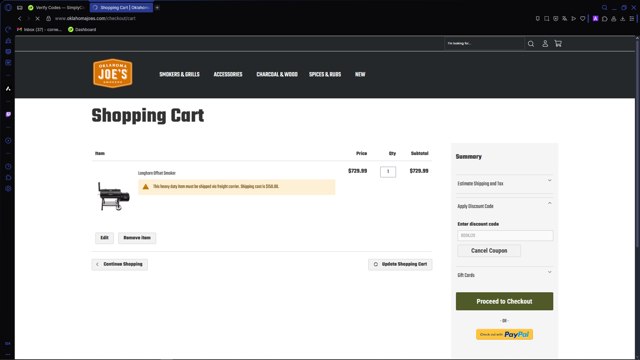This screenshot has height=360, width=640.
Task: Open the Dashboard bookmark
Action: 82,29
